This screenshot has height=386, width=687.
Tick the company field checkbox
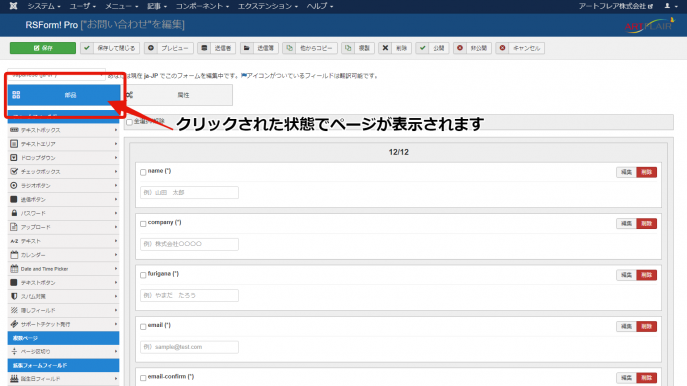pos(143,224)
